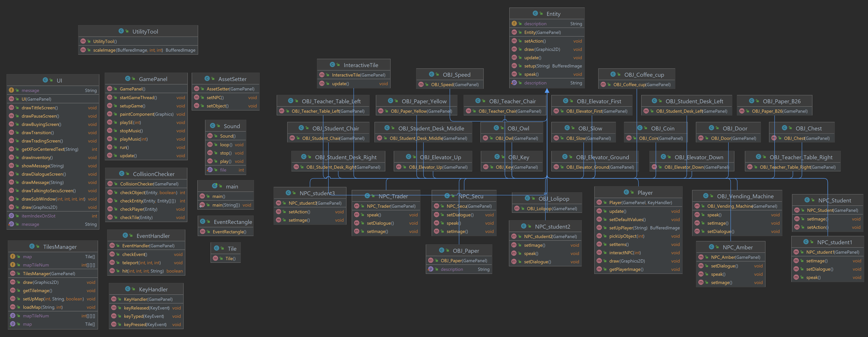This screenshot has height=337, width=868.
Task: Select the OBJ_Vending_Machine class header
Action: click(737, 196)
